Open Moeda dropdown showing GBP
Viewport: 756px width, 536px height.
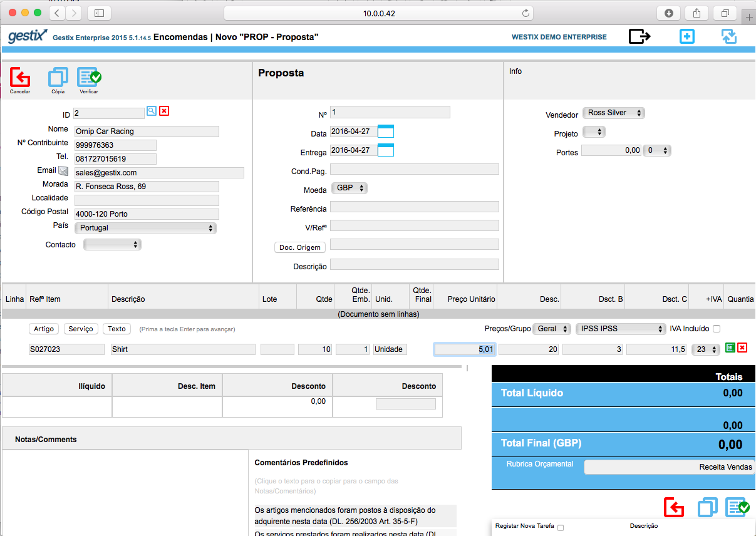point(350,188)
